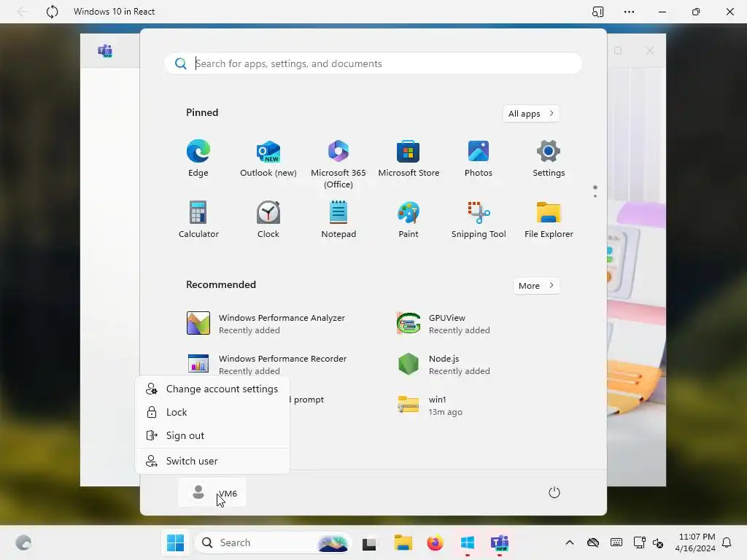Open Edge from pinned apps
The image size is (747, 560).
pos(198,158)
